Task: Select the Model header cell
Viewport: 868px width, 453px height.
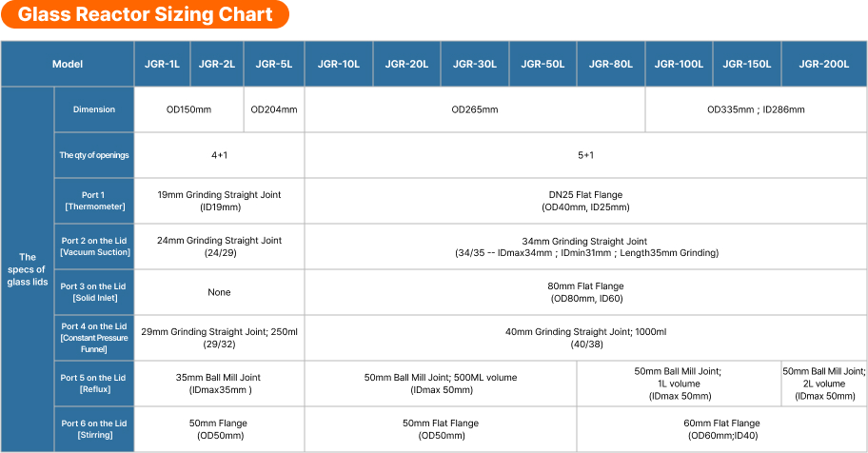Action: 68,65
